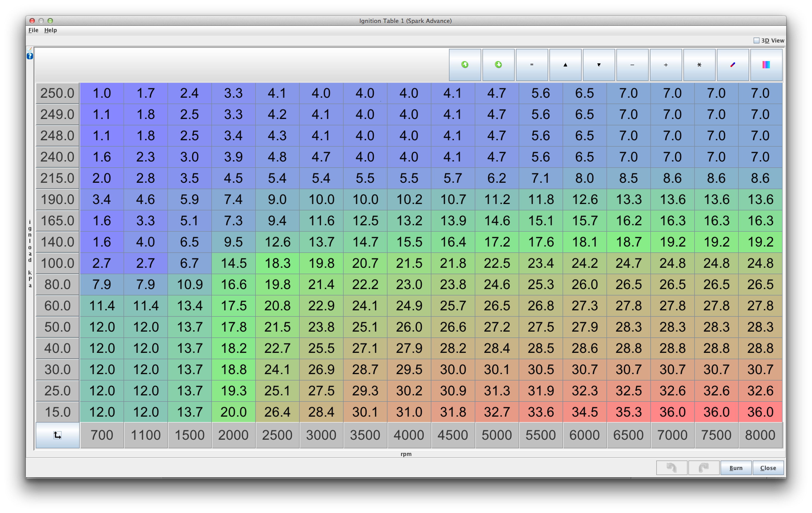Click the equals (set value) toolbar button

(532, 65)
